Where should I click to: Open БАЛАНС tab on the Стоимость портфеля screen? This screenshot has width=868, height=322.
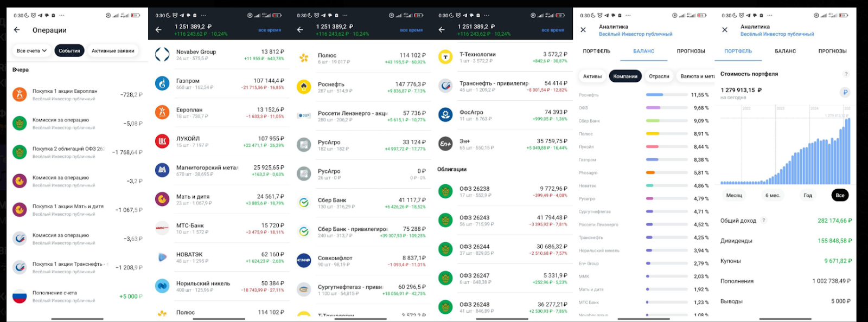(785, 51)
